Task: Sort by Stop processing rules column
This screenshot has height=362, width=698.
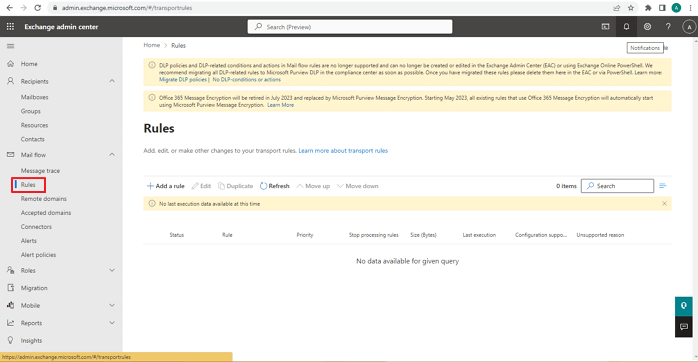Action: tap(373, 235)
